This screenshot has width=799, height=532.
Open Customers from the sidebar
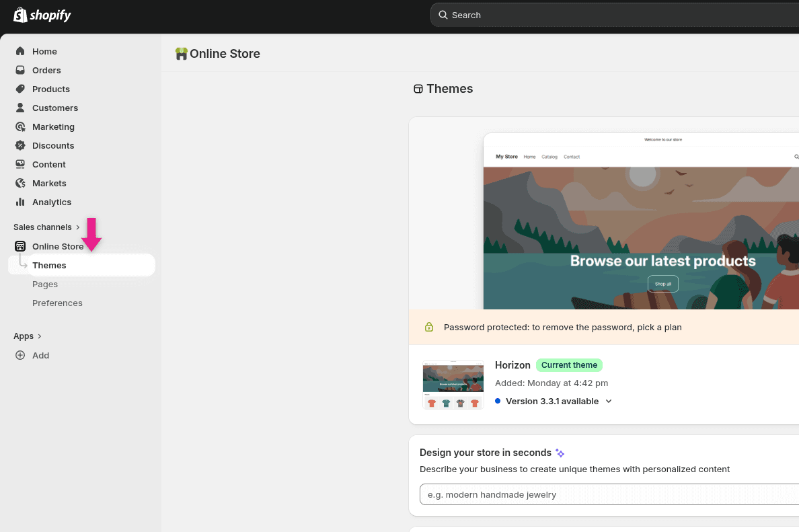point(55,108)
